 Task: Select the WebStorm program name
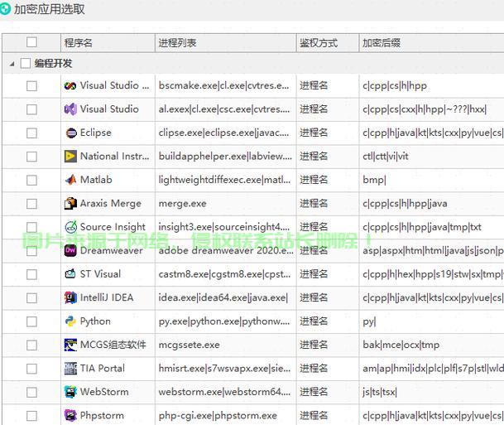104,392
